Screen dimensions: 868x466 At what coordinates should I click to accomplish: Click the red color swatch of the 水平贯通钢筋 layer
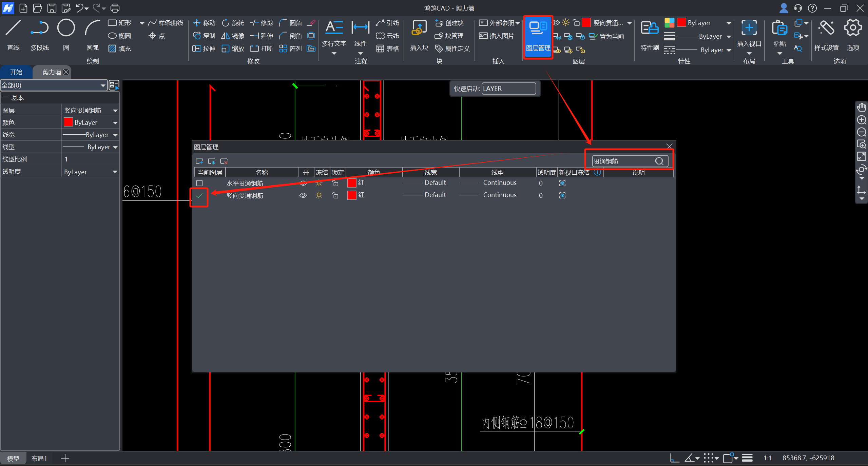click(x=352, y=183)
